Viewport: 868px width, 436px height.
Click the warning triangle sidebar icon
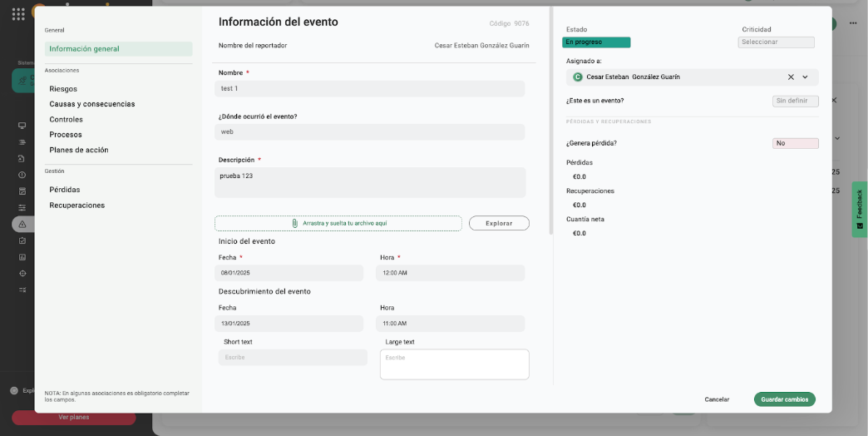[22, 225]
